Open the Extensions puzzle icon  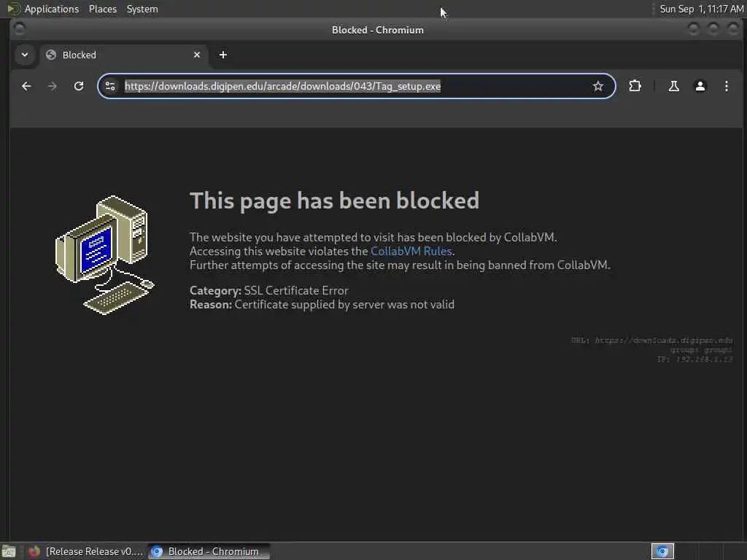pos(635,86)
